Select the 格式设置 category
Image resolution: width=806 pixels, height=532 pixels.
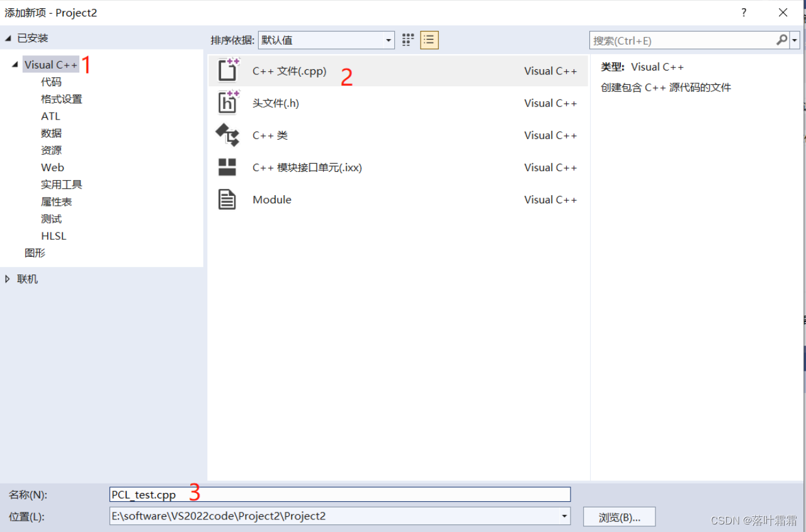pos(62,99)
